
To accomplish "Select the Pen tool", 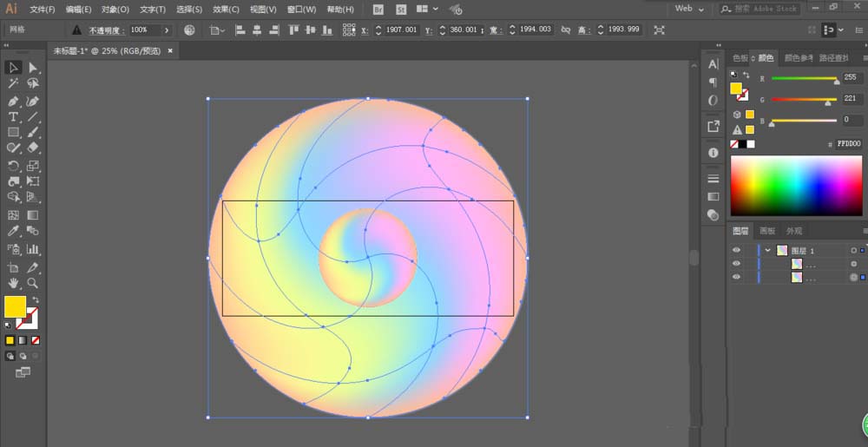I will pyautogui.click(x=13, y=102).
